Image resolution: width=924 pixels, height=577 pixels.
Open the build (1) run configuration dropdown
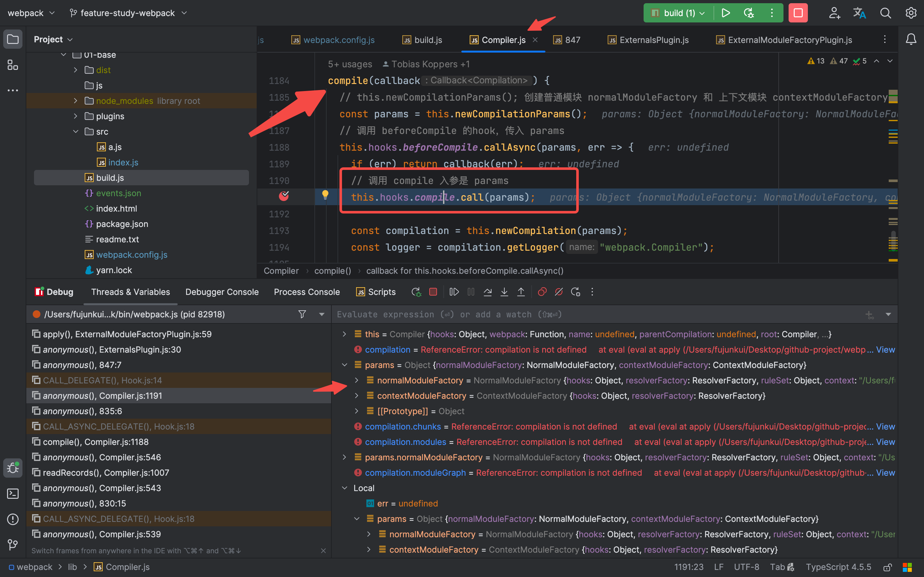click(x=702, y=13)
